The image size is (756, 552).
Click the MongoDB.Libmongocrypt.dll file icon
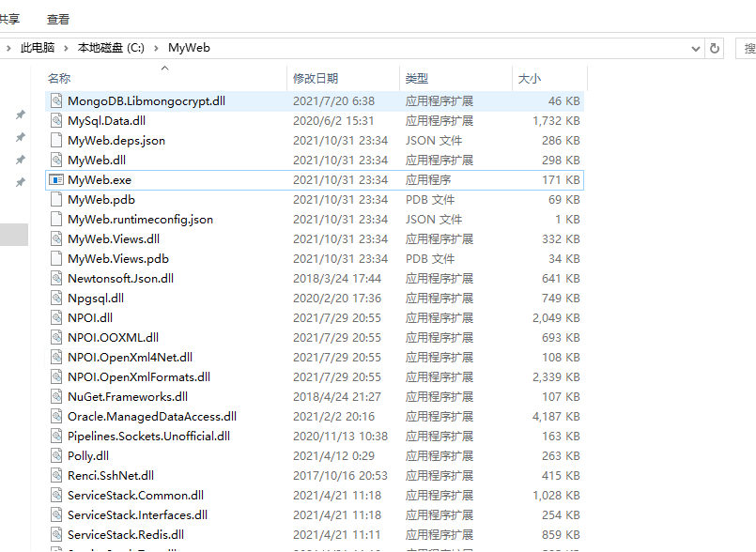tap(56, 100)
